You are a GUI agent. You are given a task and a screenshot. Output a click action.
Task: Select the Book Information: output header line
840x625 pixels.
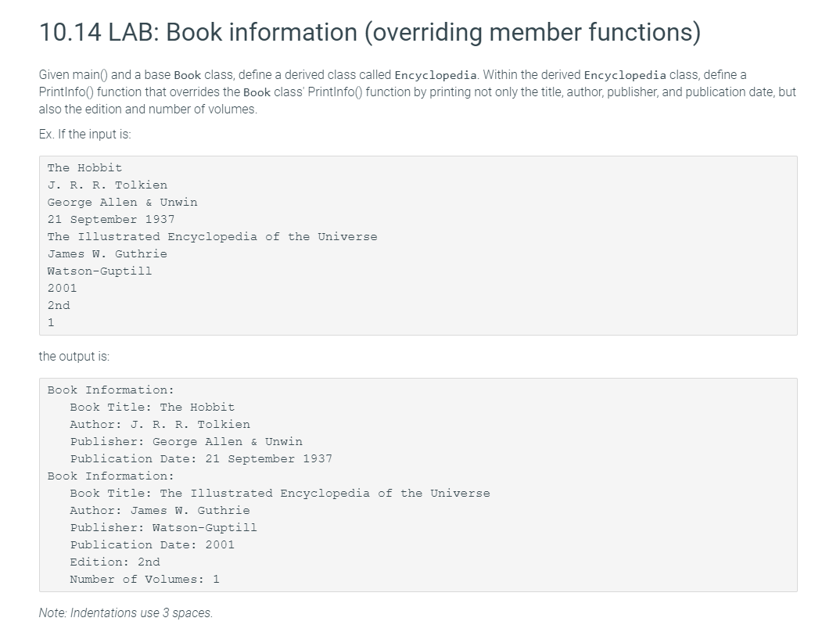(112, 390)
